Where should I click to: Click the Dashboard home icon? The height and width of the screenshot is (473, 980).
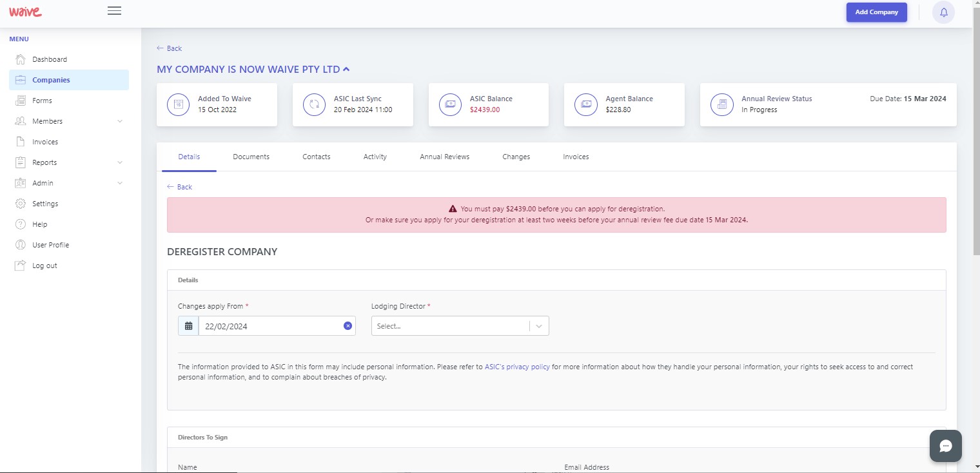tap(20, 59)
